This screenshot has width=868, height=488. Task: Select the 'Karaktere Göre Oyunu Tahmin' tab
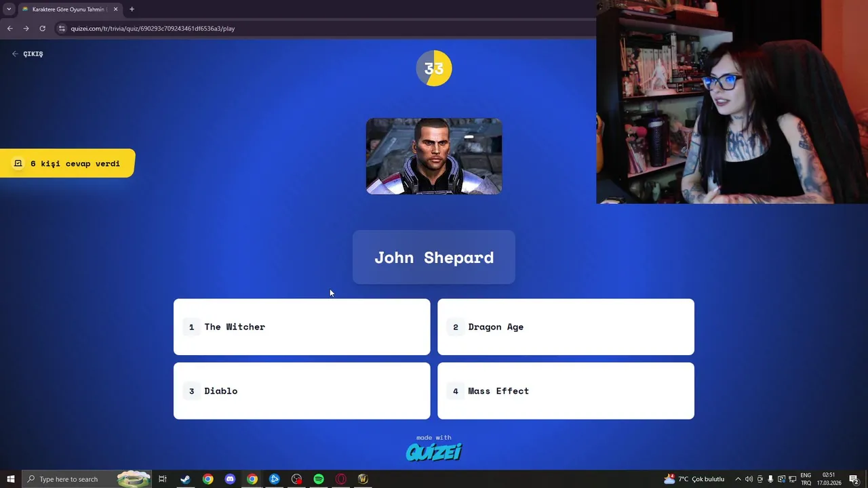(69, 9)
